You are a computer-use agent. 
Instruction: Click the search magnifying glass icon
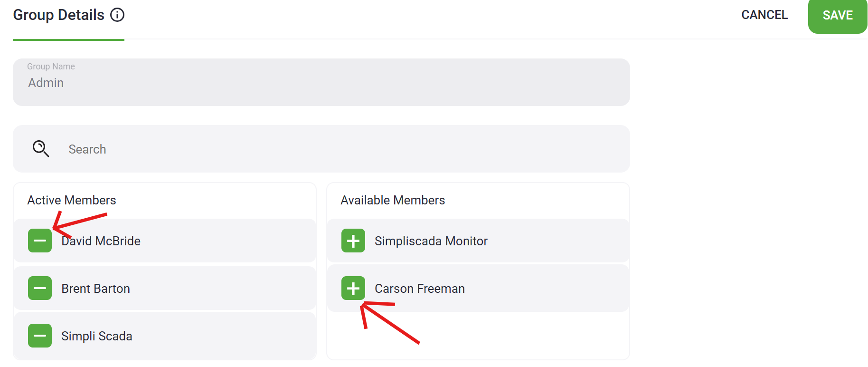point(41,149)
